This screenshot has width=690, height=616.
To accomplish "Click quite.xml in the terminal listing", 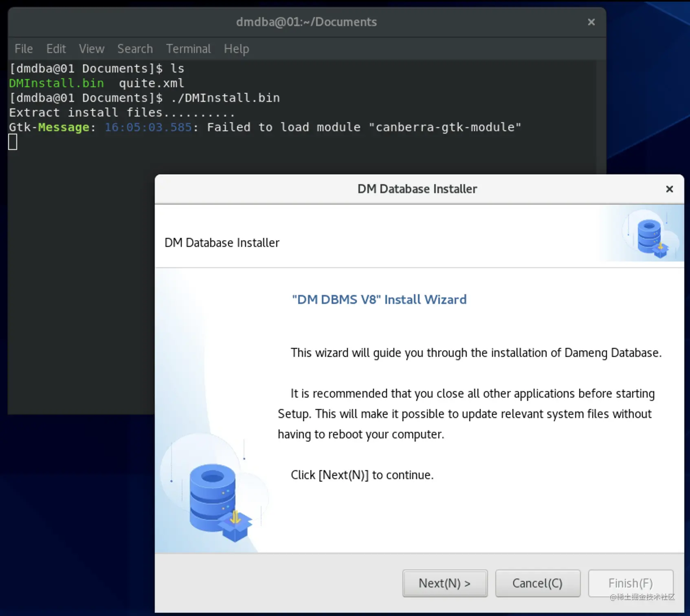I will (x=152, y=83).
